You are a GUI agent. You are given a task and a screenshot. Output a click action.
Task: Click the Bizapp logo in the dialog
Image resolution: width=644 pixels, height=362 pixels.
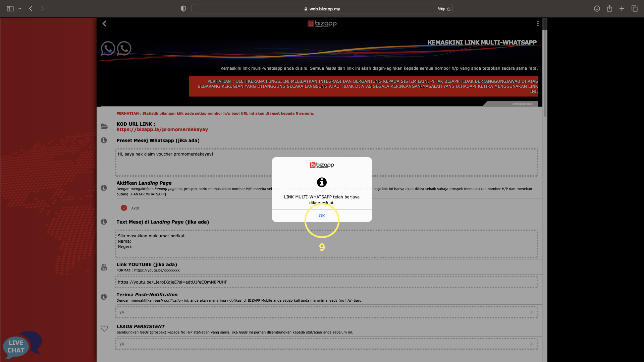tap(322, 165)
